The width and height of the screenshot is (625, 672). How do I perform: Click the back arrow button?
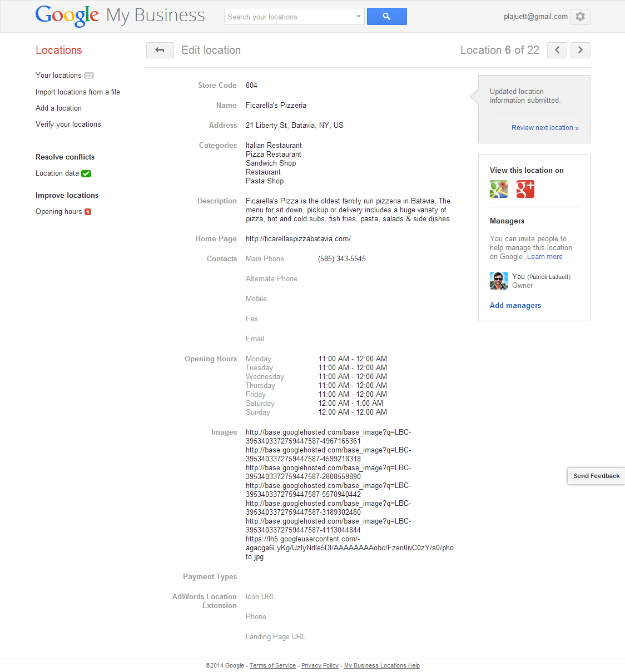(160, 50)
